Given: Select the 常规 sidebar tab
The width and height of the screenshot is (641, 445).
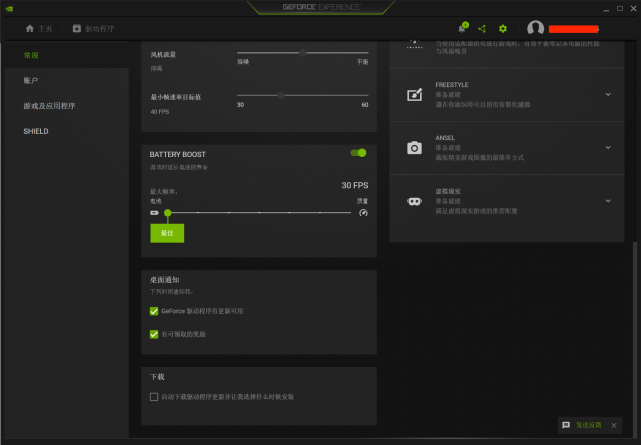Looking at the screenshot, I should (x=65, y=55).
